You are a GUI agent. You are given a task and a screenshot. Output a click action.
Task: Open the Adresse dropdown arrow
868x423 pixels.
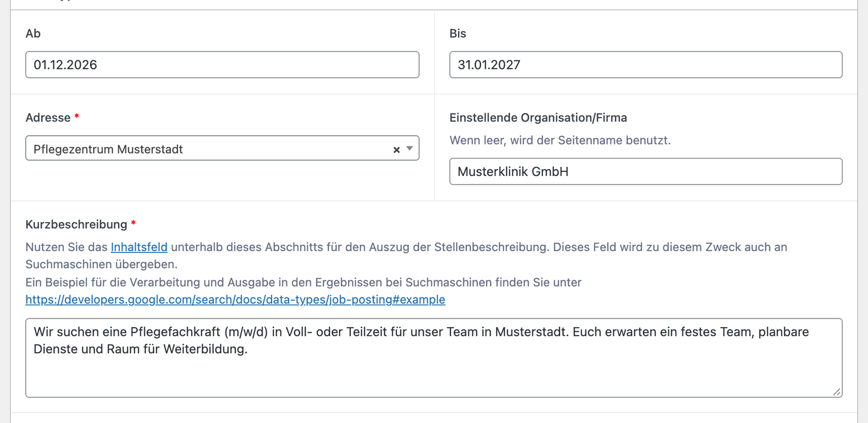[409, 149]
